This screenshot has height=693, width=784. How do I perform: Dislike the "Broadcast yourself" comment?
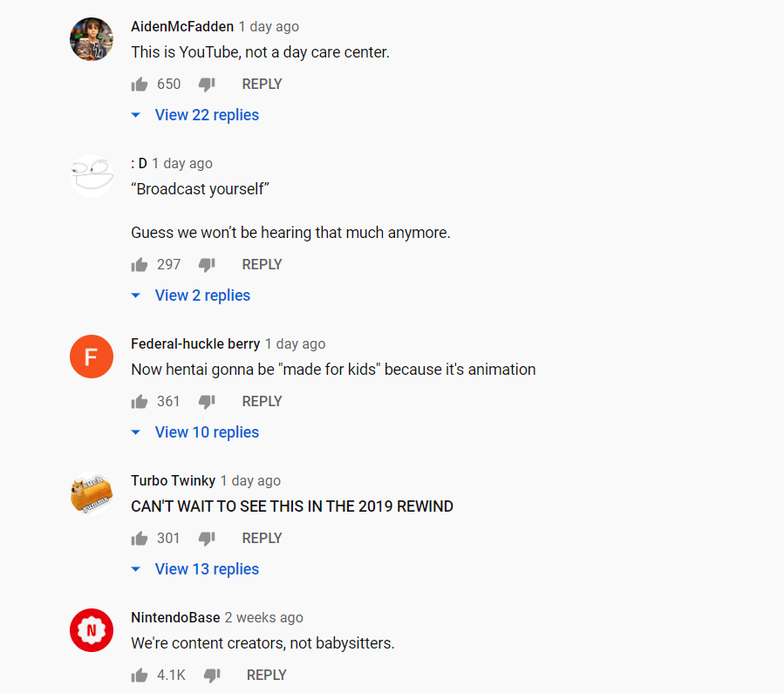pos(207,265)
